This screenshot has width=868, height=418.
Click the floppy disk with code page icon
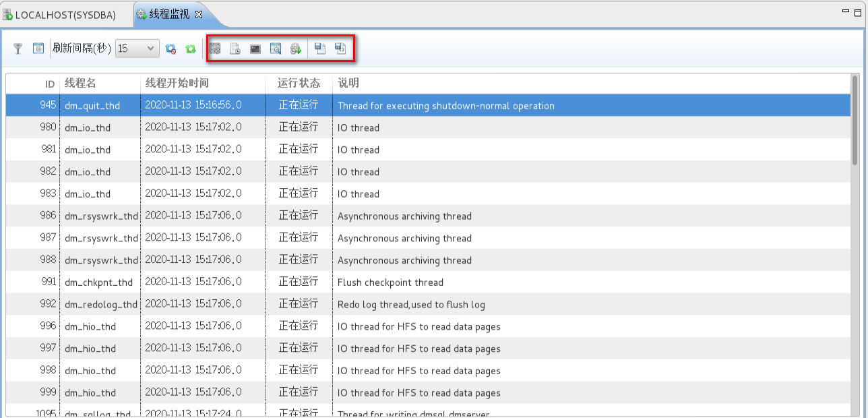click(x=340, y=49)
